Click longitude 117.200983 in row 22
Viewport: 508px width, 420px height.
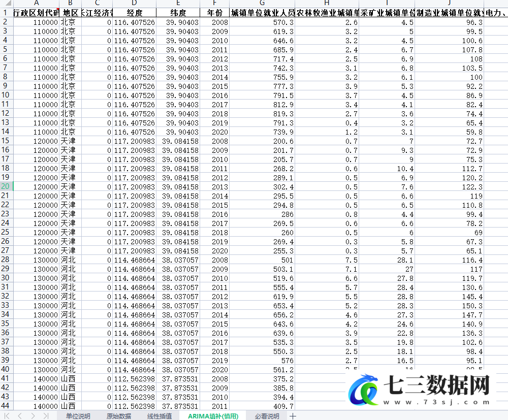[135, 205]
